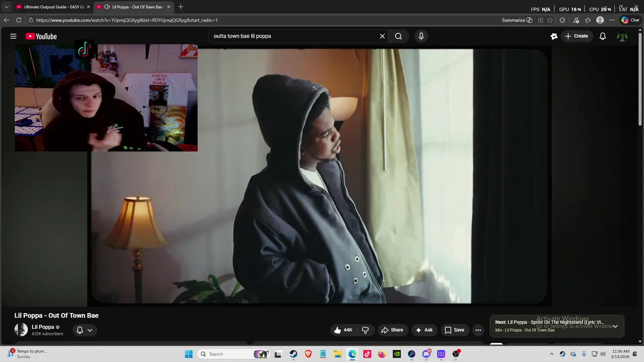Click the Summarize button in the address bar
This screenshot has height=362, width=644.
(517, 20)
